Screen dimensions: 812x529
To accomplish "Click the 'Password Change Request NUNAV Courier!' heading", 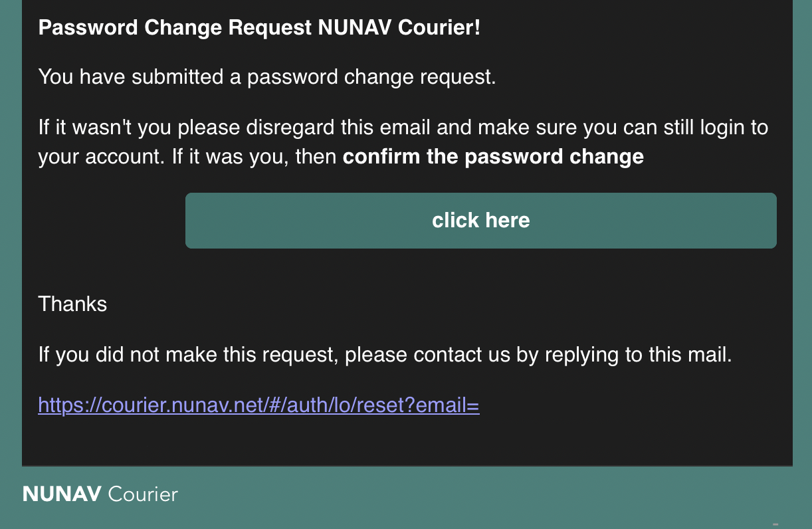I will (259, 28).
